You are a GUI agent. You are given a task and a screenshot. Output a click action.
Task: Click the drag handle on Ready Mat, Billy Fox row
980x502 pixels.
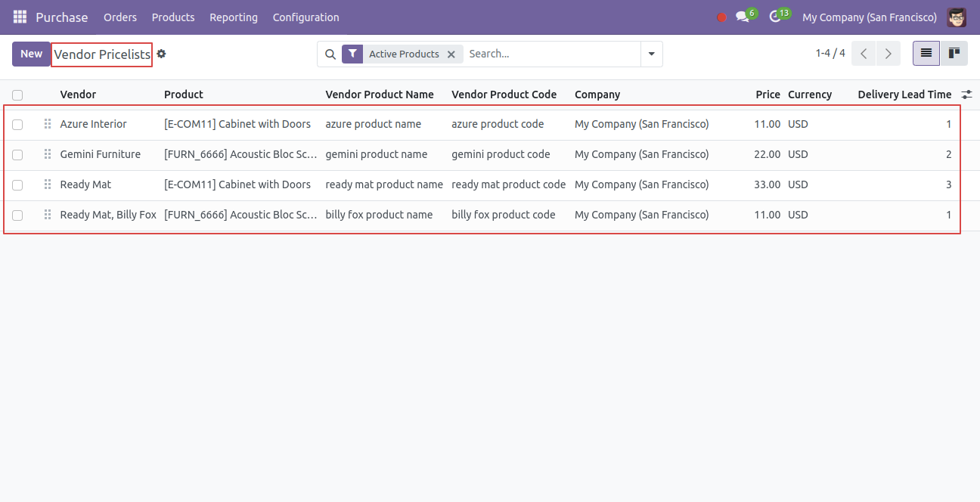[x=48, y=215]
